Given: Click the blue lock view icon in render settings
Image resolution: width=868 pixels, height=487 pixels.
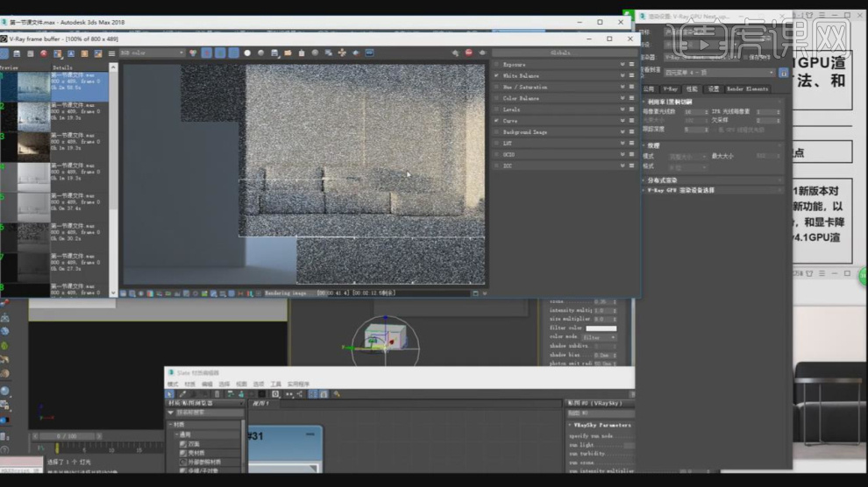Looking at the screenshot, I should click(x=783, y=73).
